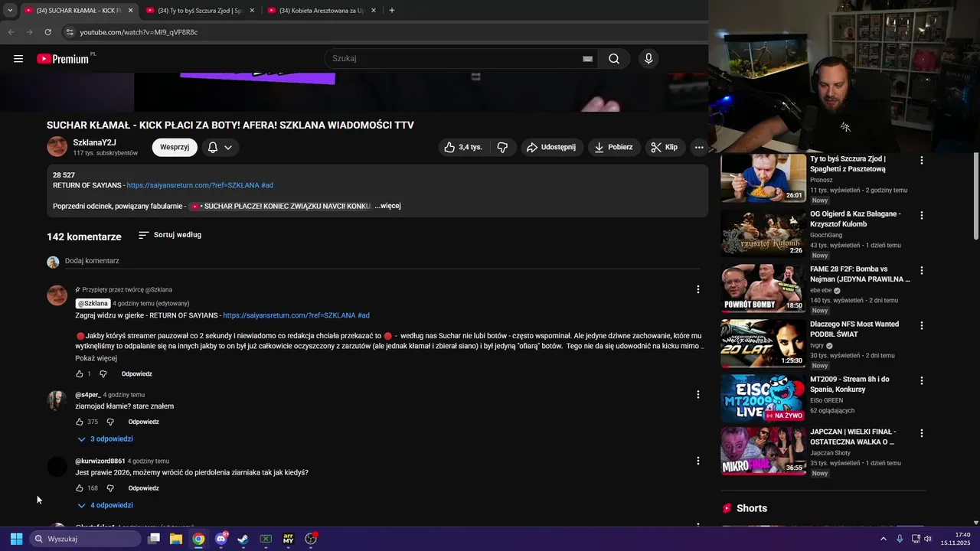Dislike the @s4per_ comment
This screenshot has height=551, width=980.
[110, 422]
